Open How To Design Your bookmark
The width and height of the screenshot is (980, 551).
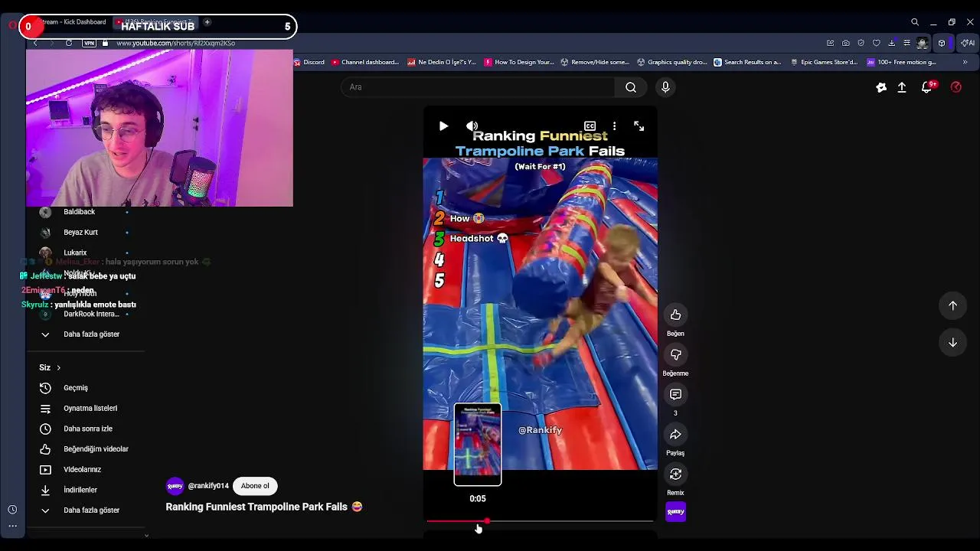(518, 62)
